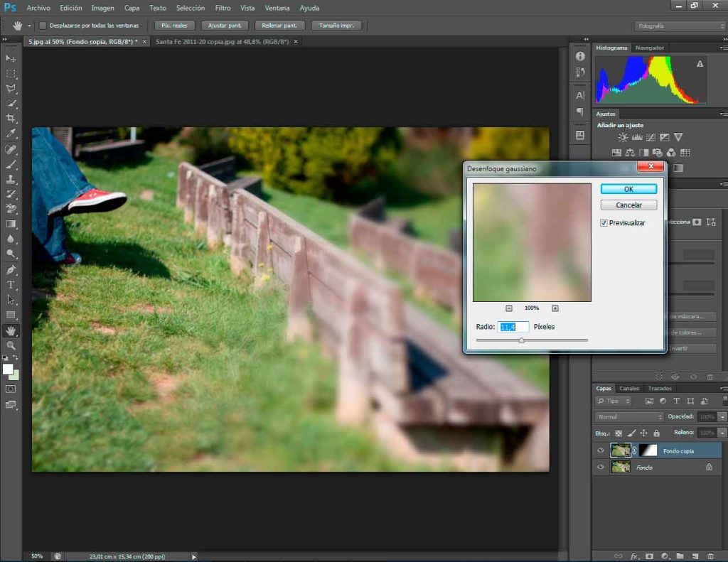The height and width of the screenshot is (562, 728).
Task: Select the Quick Selection tool
Action: (x=11, y=104)
